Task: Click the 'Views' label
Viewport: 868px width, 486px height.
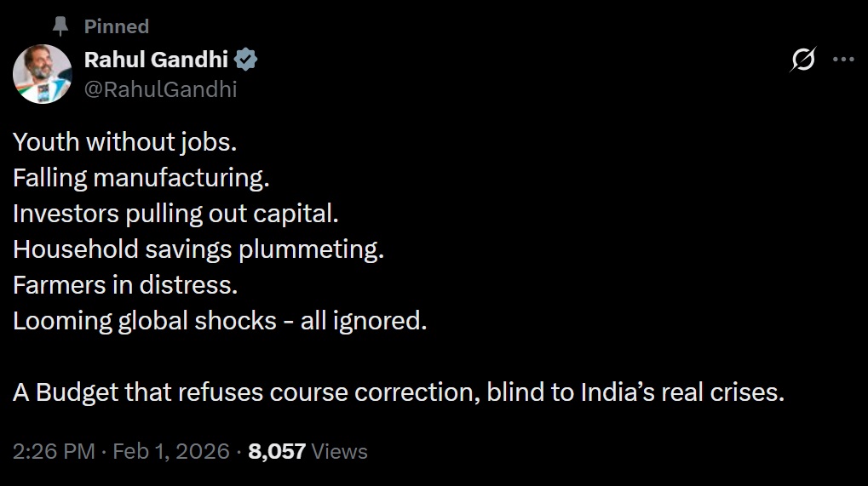Action: (x=340, y=451)
